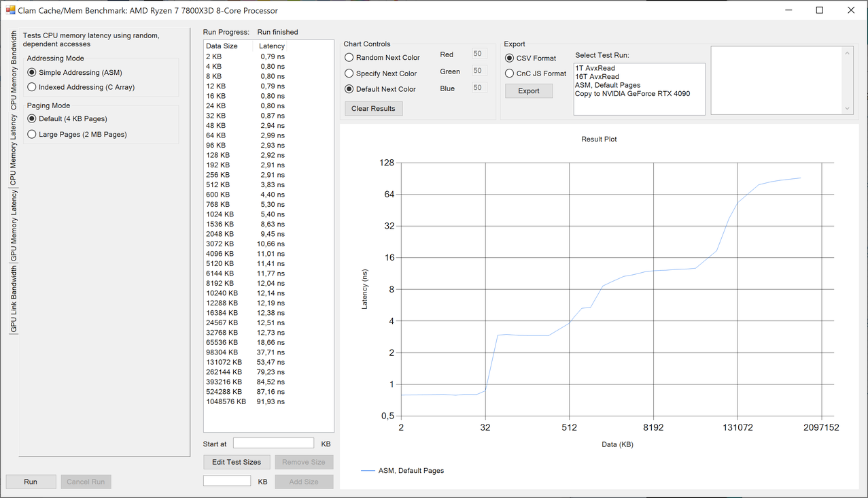Image resolution: width=868 pixels, height=498 pixels.
Task: Click the Clear Results button
Action: [x=373, y=109]
